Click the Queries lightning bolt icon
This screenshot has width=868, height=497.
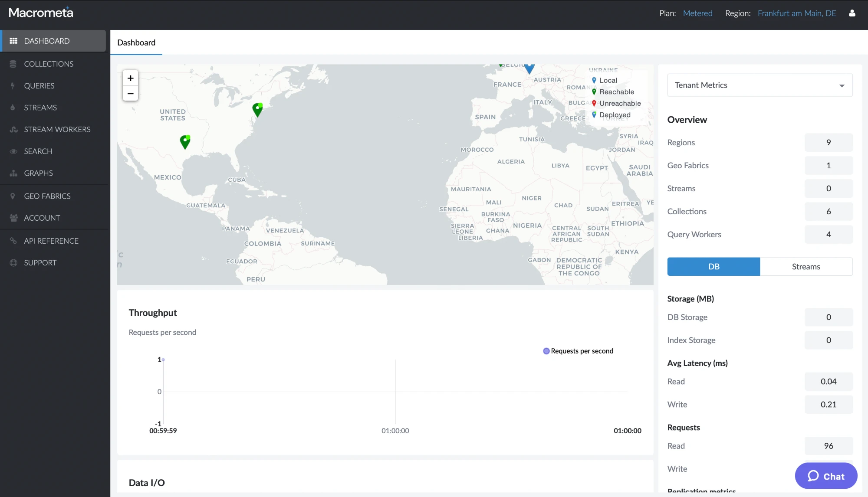(13, 86)
